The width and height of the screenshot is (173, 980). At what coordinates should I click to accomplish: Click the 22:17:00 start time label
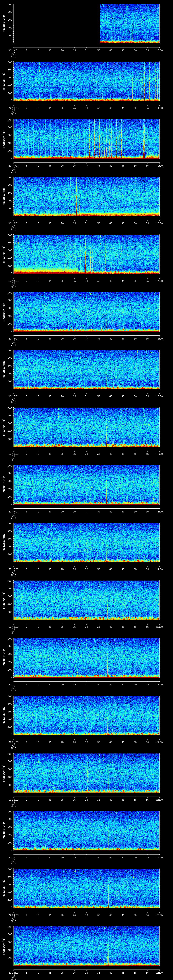[14, 512]
